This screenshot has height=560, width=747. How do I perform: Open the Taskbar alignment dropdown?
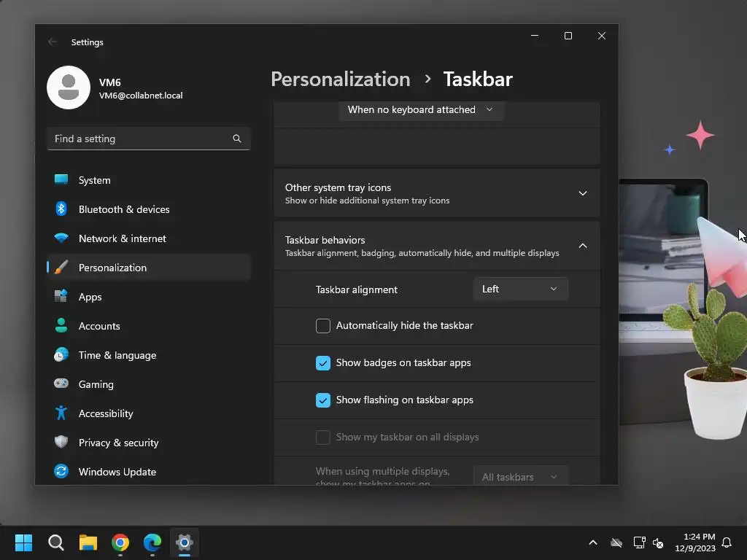pyautogui.click(x=520, y=289)
